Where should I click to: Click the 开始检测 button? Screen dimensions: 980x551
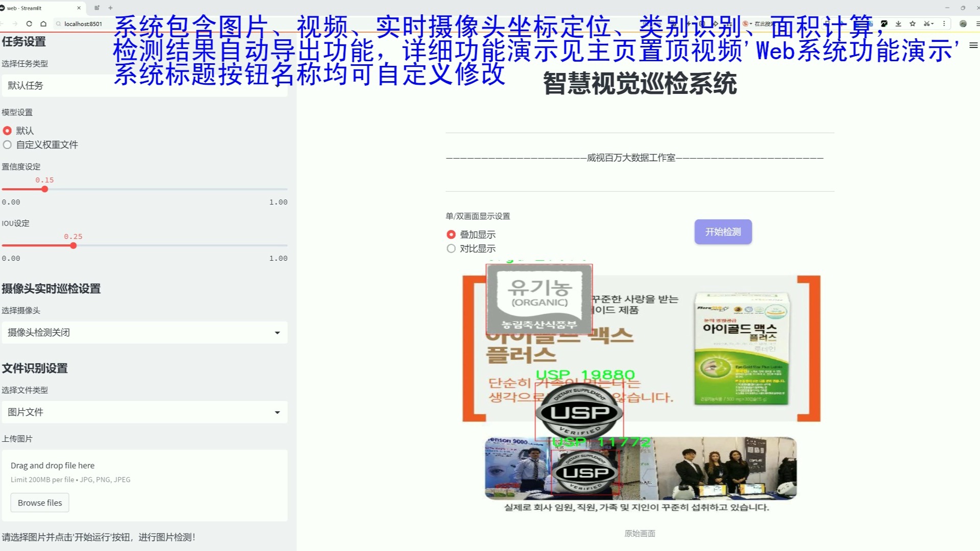click(723, 232)
